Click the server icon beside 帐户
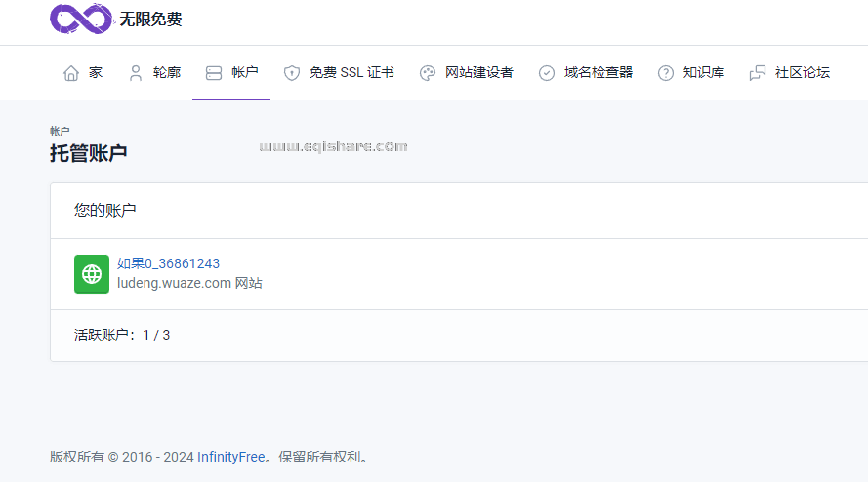This screenshot has width=868, height=482. [214, 73]
